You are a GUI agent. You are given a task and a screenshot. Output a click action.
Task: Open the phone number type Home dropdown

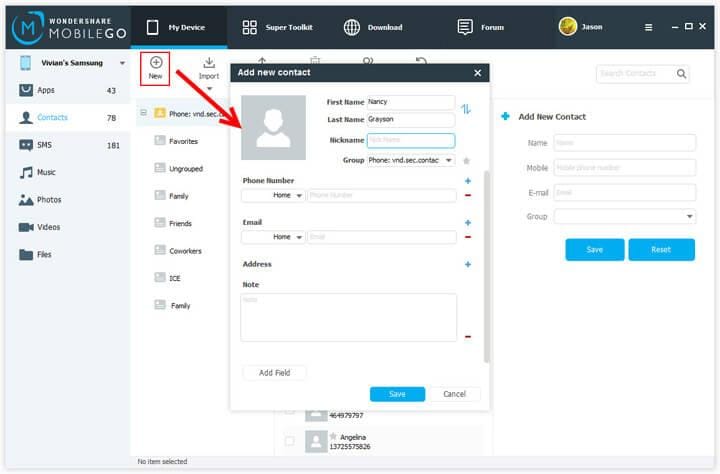[x=273, y=196]
